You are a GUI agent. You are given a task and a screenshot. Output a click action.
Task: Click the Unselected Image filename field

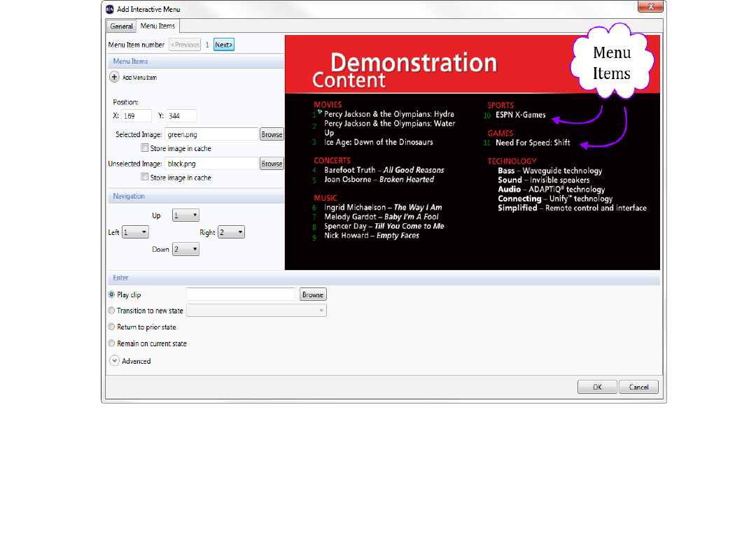pyautogui.click(x=211, y=164)
